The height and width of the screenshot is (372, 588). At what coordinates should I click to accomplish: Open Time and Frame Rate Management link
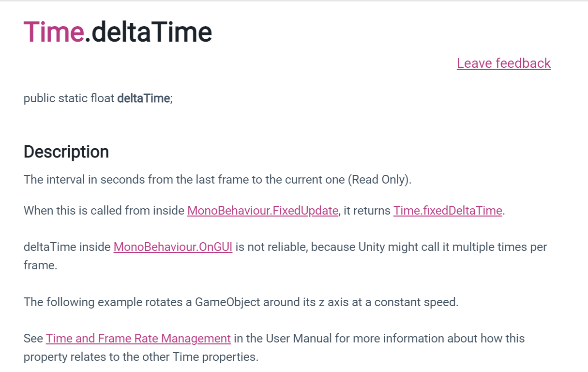(138, 338)
